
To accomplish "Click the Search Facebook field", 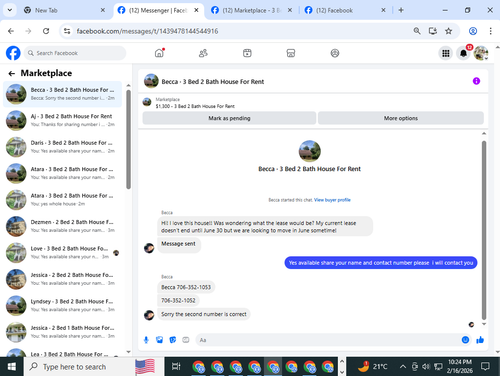I will pos(75,53).
